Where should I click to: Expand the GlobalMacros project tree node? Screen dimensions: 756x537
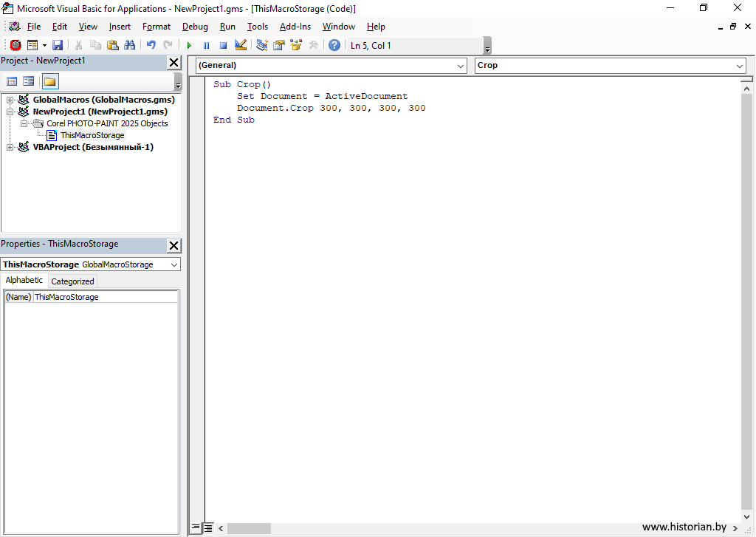coord(10,100)
